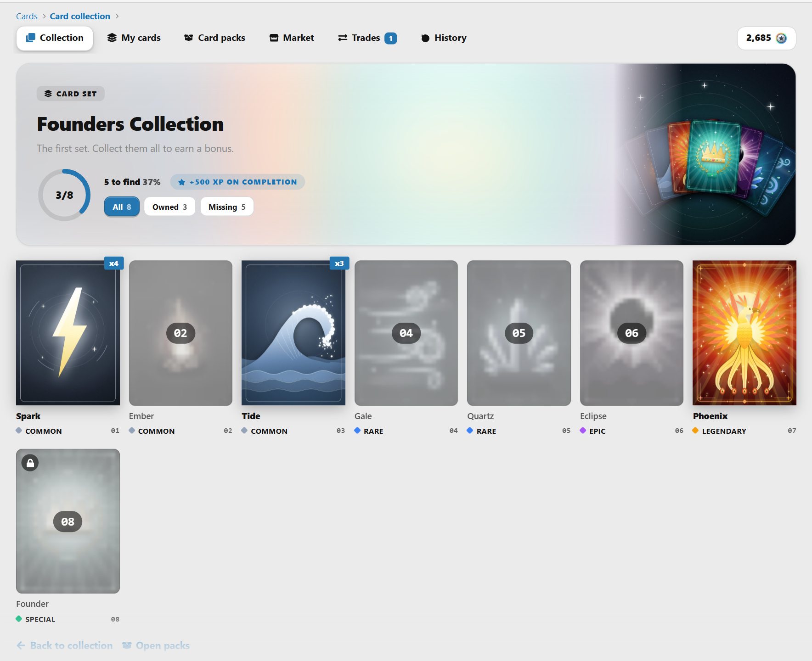Show only Owned 3 cards
This screenshot has width=812, height=661.
[x=169, y=207]
